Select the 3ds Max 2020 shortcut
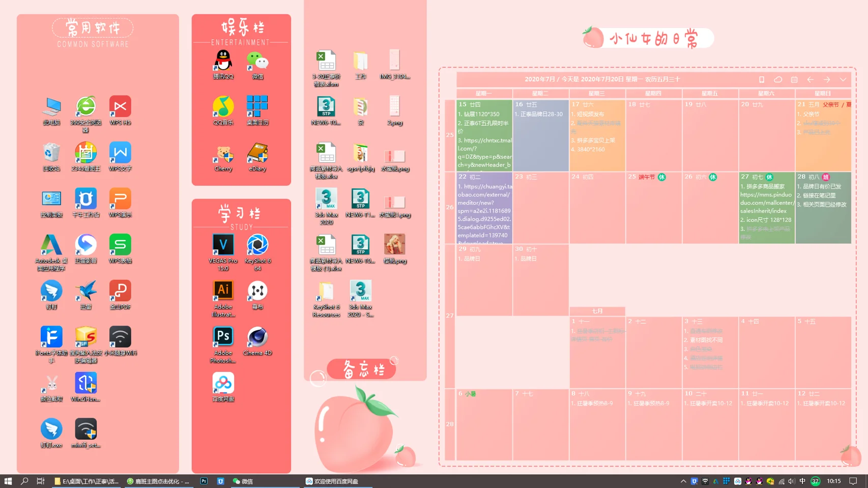Image resolution: width=868 pixels, height=488 pixels. pos(326,207)
